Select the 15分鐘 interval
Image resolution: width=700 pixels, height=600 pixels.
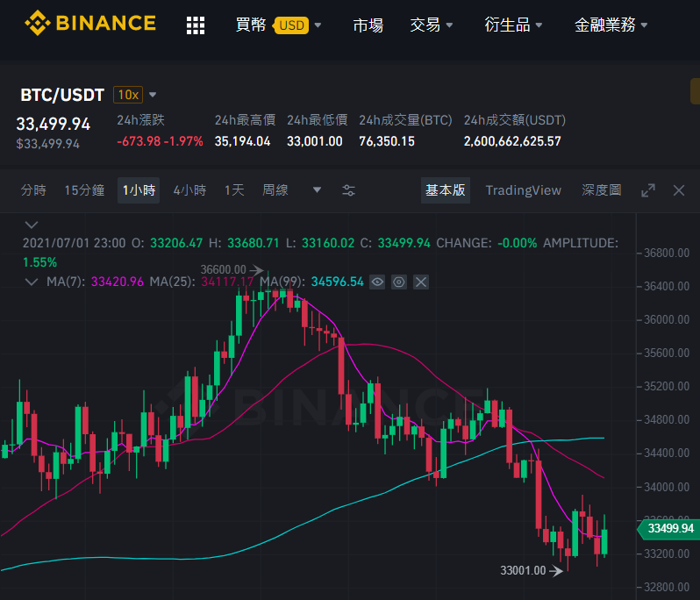point(84,190)
